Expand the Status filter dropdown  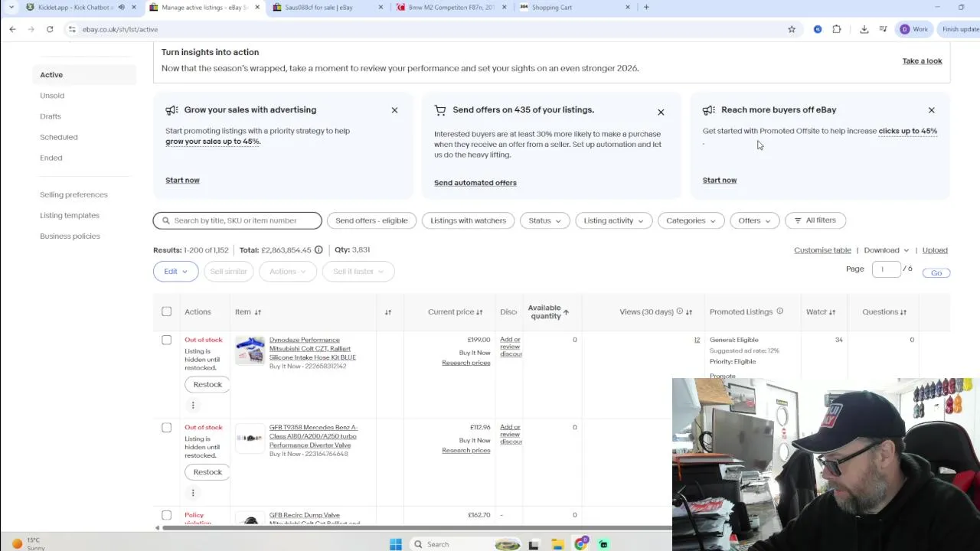(544, 220)
